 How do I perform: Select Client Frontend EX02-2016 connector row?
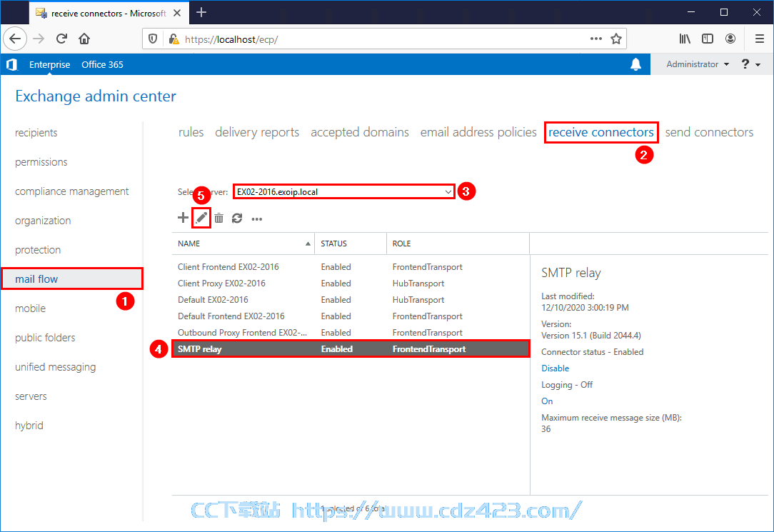click(x=351, y=267)
